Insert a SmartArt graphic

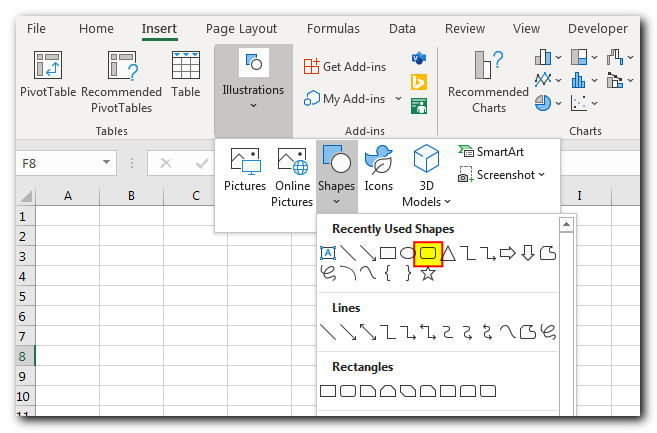click(x=491, y=151)
